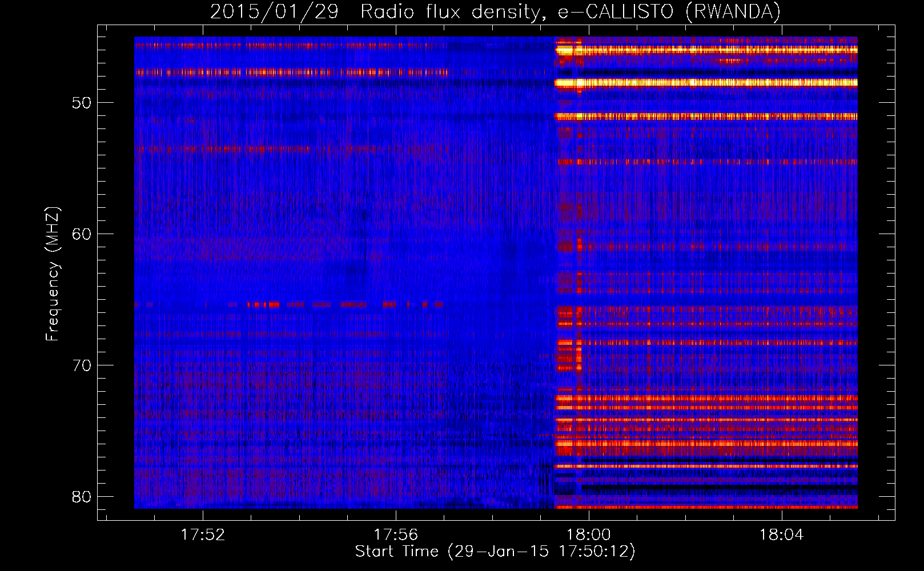Select the "Frequency (MHZ)" axis label
Screen dimensions: 924x571
(53, 274)
